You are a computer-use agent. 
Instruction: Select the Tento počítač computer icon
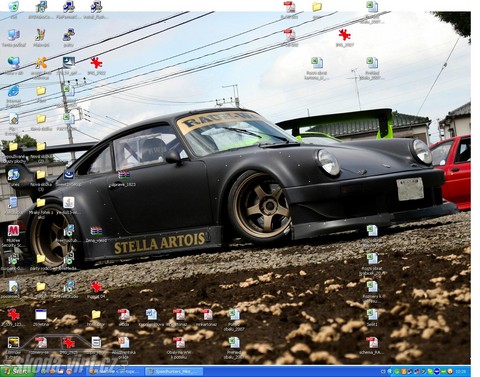(x=13, y=35)
